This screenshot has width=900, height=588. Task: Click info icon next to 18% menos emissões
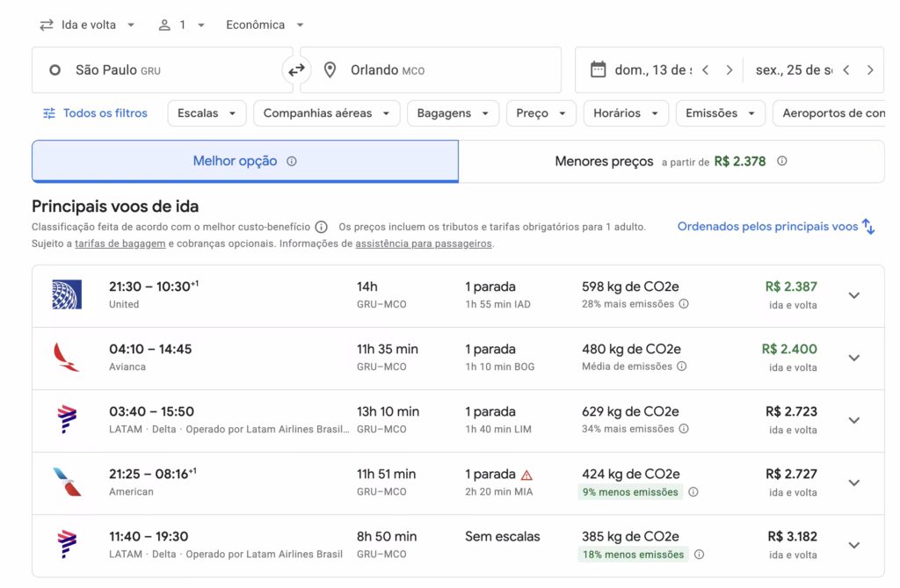699,555
